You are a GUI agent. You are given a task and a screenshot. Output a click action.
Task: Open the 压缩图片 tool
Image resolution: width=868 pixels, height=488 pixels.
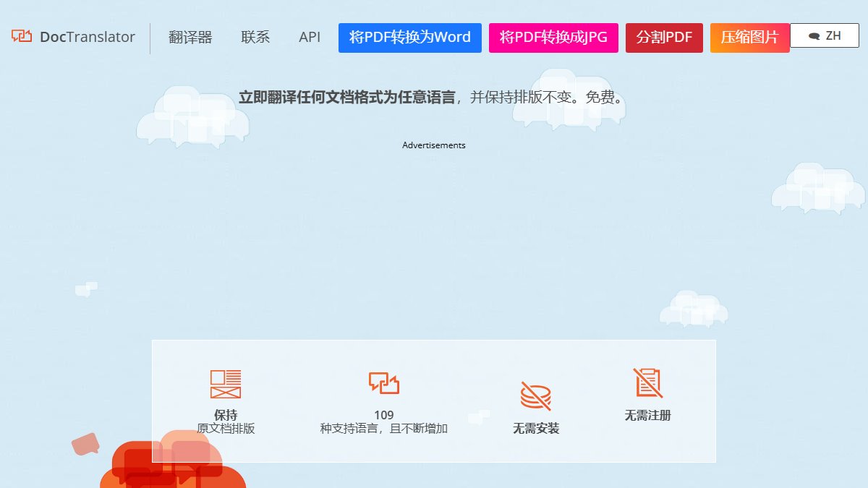(750, 38)
